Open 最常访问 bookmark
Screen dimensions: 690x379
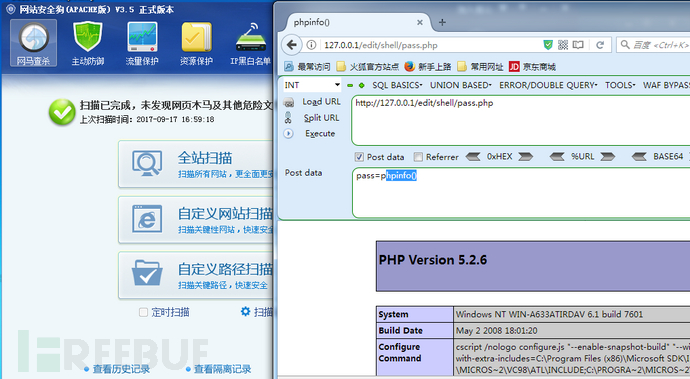tap(307, 66)
